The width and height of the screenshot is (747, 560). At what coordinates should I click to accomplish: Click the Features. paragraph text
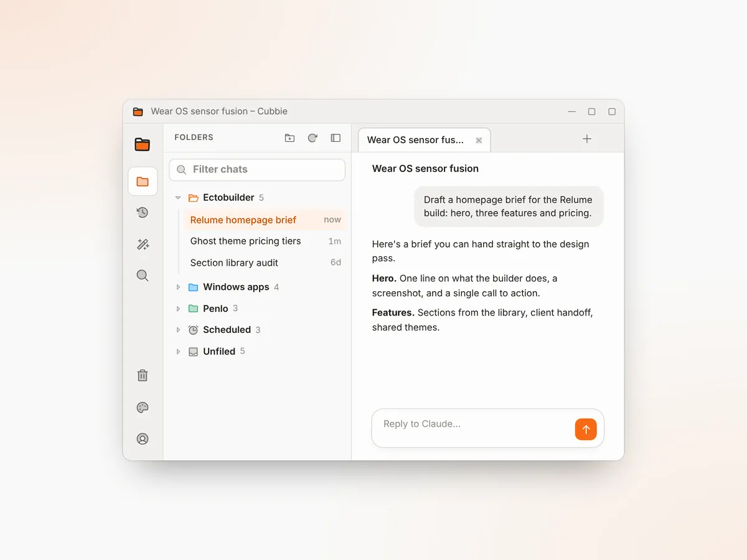tap(482, 320)
